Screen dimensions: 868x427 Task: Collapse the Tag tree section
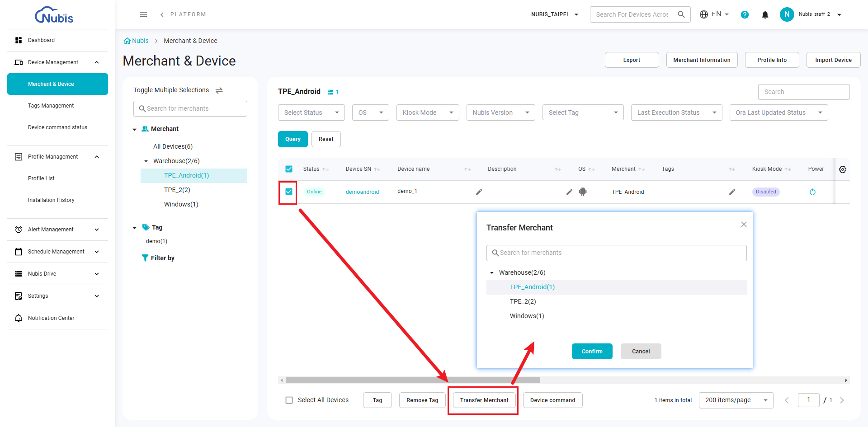click(134, 228)
